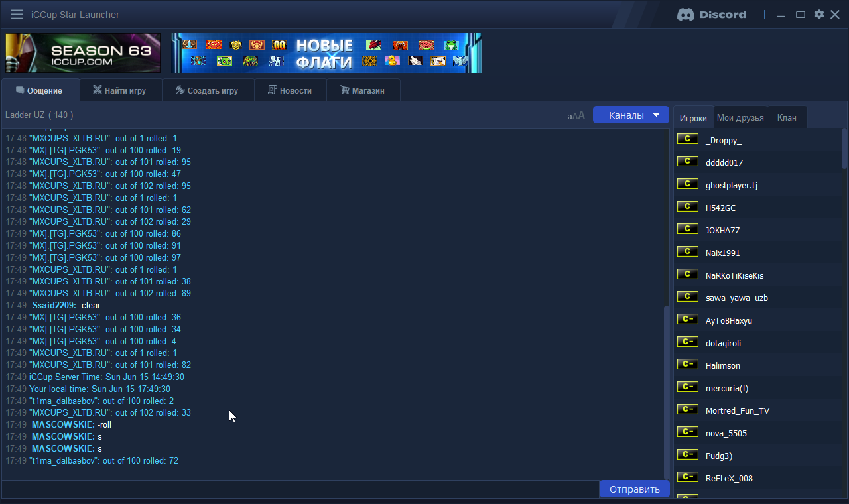This screenshot has width=849, height=504.
Task: Click rank icon beside H542GC
Action: click(x=687, y=206)
